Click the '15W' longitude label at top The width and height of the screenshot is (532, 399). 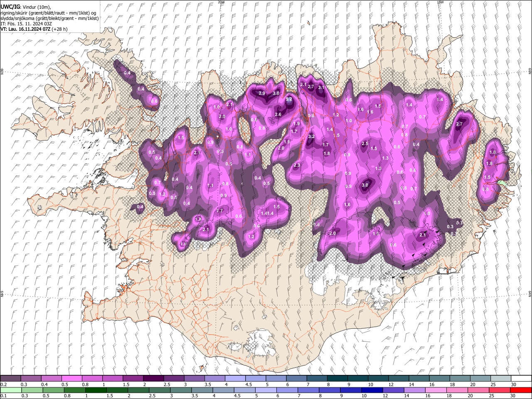coord(440,2)
